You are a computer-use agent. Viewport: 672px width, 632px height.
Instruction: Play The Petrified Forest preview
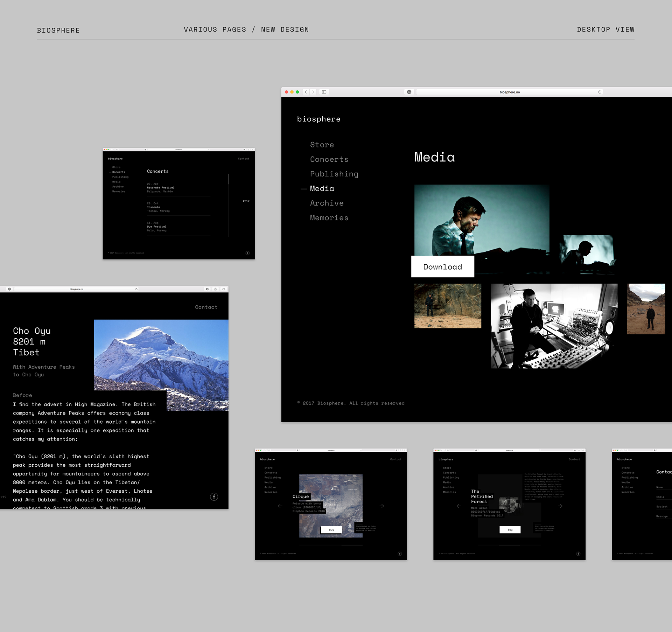[510, 506]
